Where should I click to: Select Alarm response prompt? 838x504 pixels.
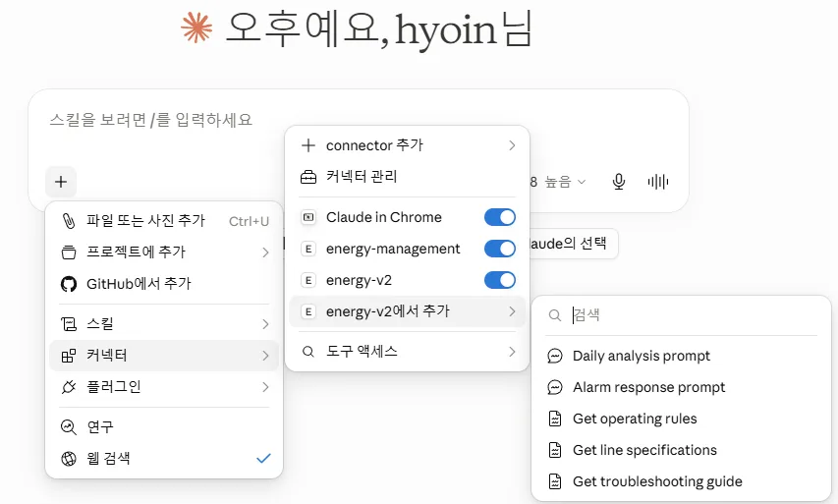point(682,387)
